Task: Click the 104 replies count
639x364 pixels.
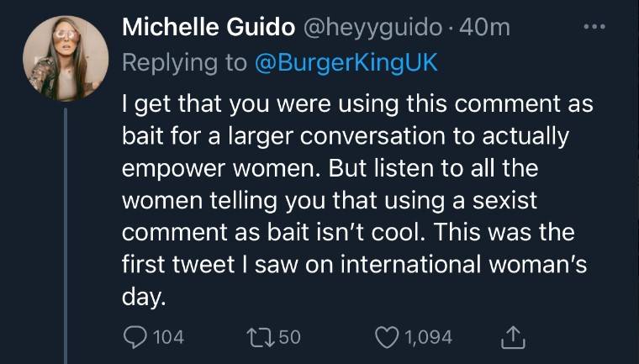Action: [169, 337]
